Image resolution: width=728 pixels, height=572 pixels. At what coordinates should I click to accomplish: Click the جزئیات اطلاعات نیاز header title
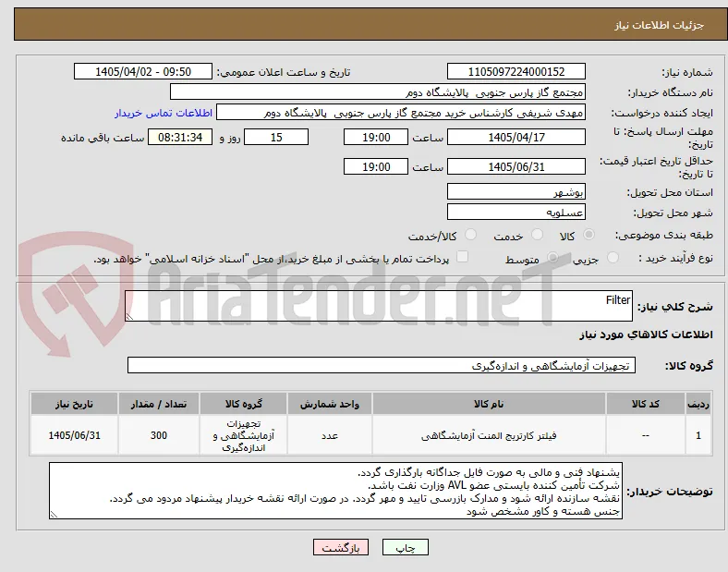tap(660, 25)
